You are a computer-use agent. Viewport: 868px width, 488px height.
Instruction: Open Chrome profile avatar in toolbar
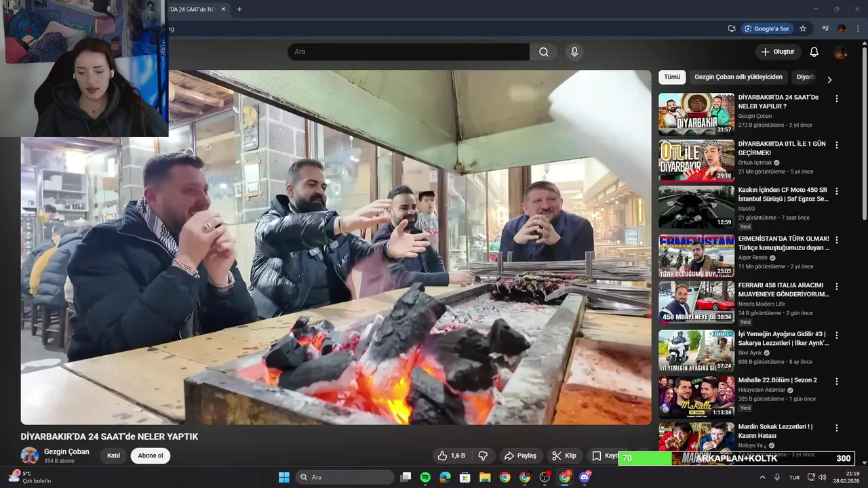(842, 28)
